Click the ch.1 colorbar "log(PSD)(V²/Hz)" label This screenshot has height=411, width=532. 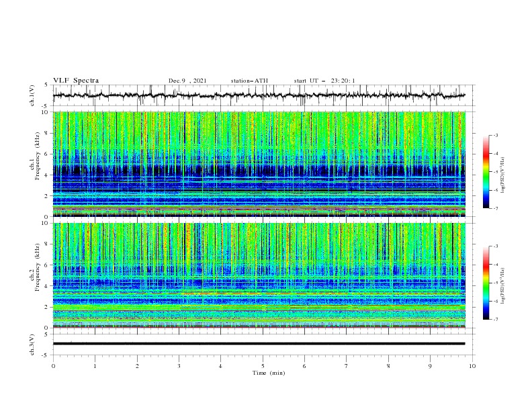click(x=503, y=175)
